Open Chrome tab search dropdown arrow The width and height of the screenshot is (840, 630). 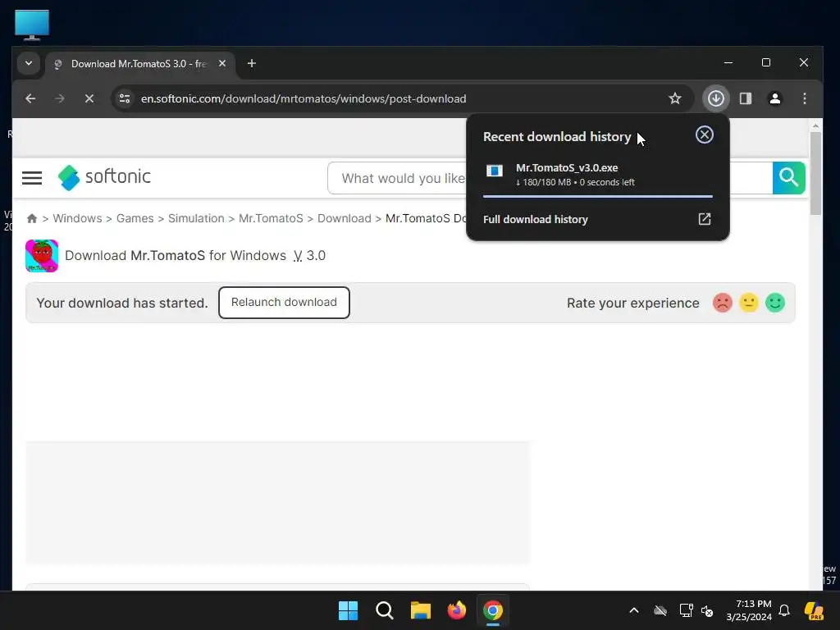pyautogui.click(x=29, y=64)
